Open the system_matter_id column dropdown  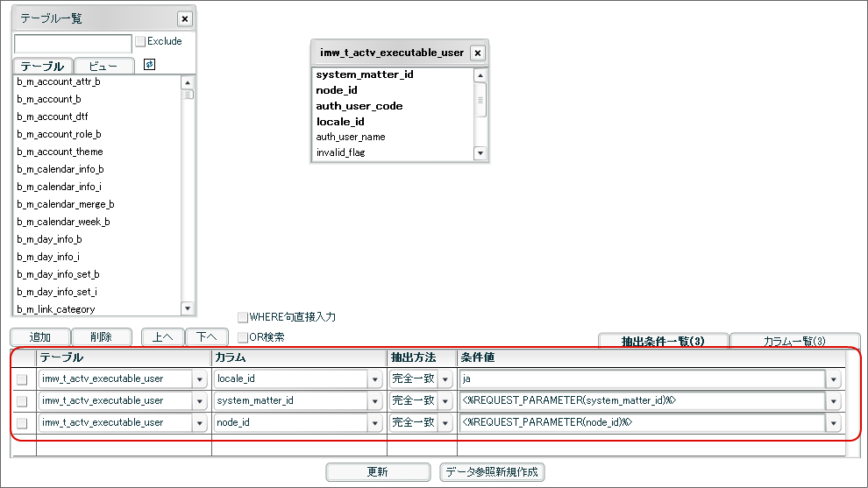click(x=375, y=401)
